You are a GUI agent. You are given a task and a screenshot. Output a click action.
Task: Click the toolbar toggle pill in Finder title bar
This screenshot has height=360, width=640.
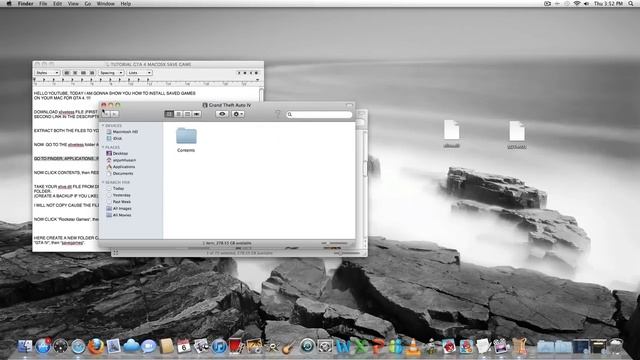click(x=349, y=105)
